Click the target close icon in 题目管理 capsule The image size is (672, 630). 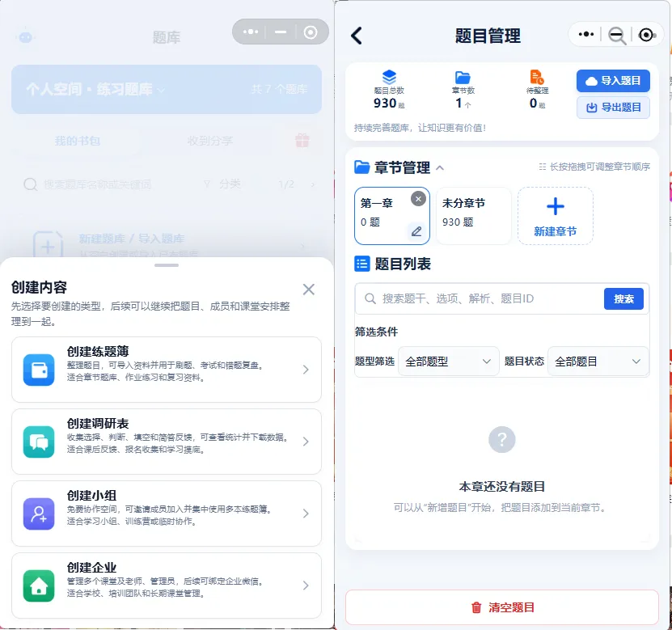[x=646, y=35]
